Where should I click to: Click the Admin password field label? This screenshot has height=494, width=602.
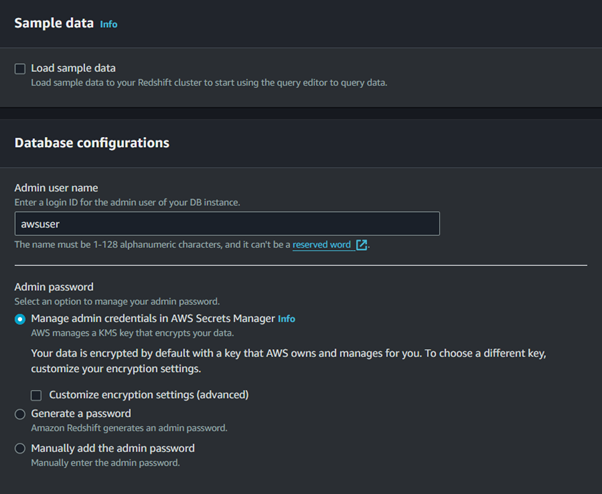[x=54, y=287]
